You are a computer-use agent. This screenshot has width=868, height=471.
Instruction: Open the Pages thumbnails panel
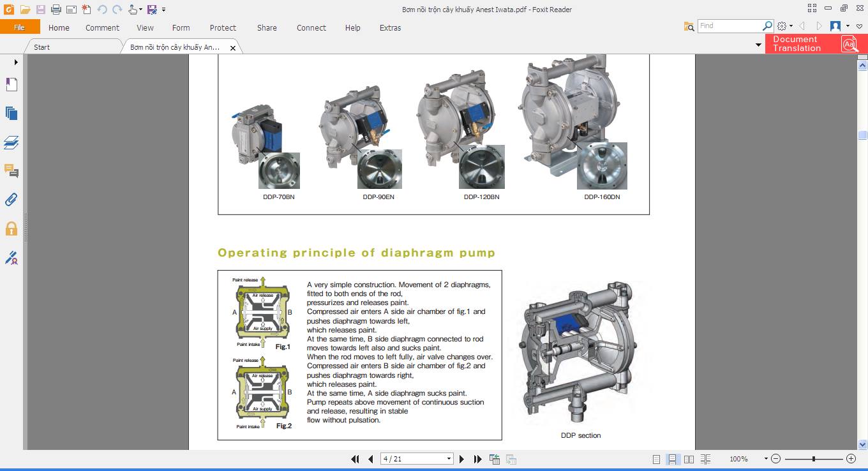[x=11, y=113]
